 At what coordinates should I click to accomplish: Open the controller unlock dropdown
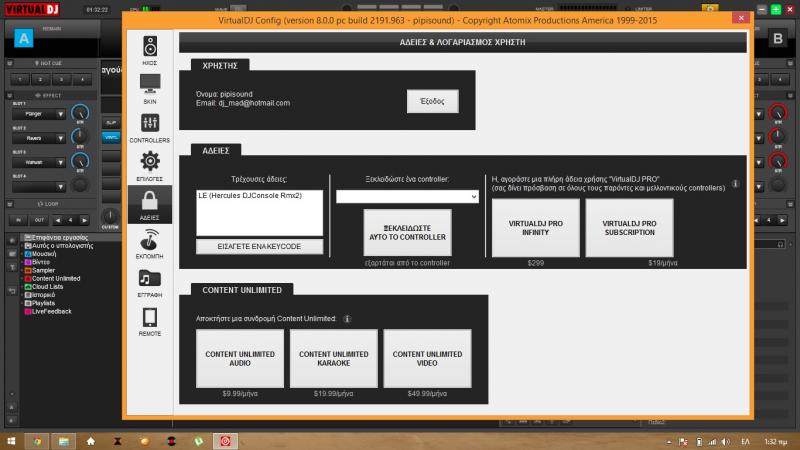pyautogui.click(x=407, y=196)
